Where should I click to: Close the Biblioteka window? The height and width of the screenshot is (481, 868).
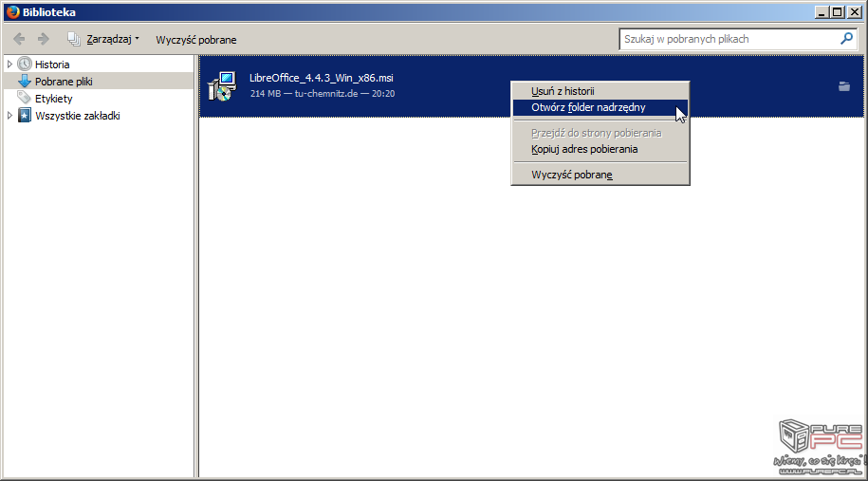(854, 12)
